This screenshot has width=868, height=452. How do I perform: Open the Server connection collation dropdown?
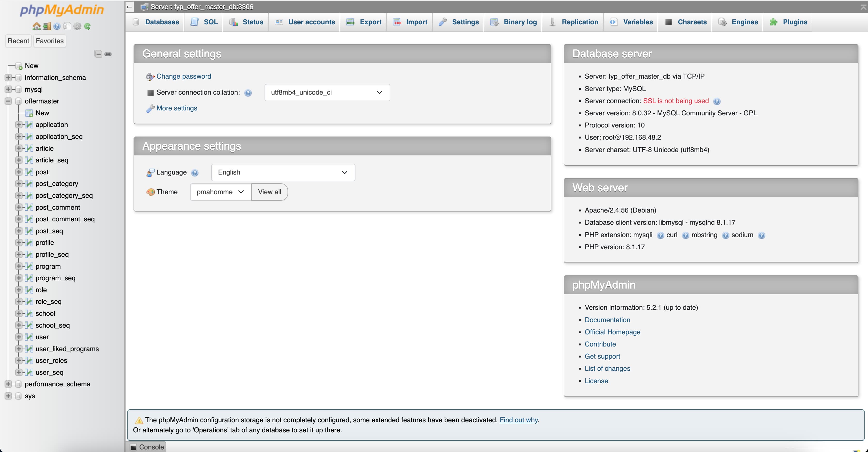[x=326, y=92]
